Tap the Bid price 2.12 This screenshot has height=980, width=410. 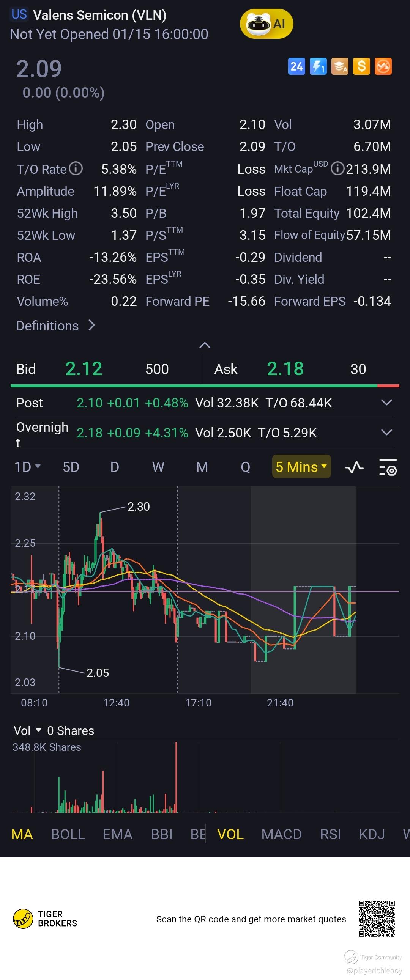[x=84, y=368]
